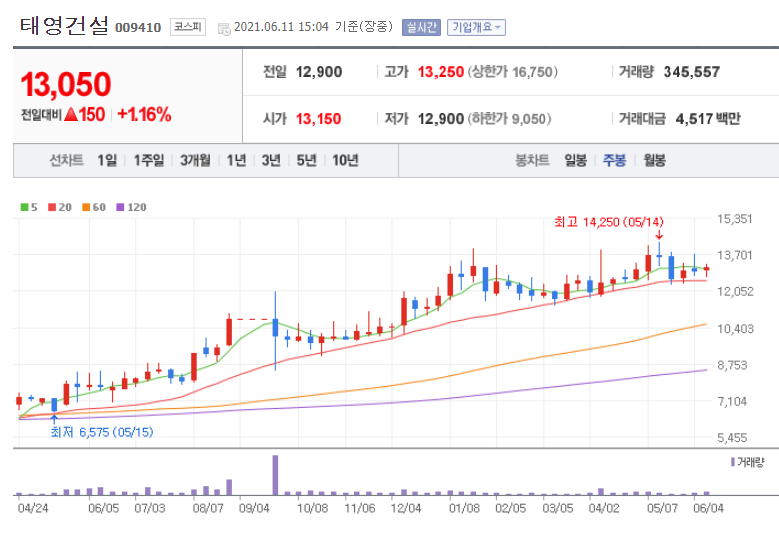Show the 5년 line chart
The height and width of the screenshot is (534, 779).
pyautogui.click(x=307, y=160)
